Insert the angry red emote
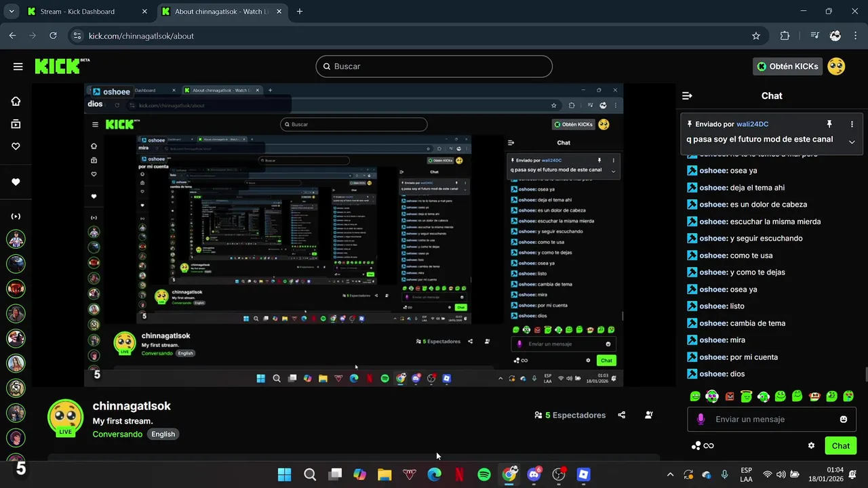This screenshot has width=868, height=488. (x=730, y=396)
